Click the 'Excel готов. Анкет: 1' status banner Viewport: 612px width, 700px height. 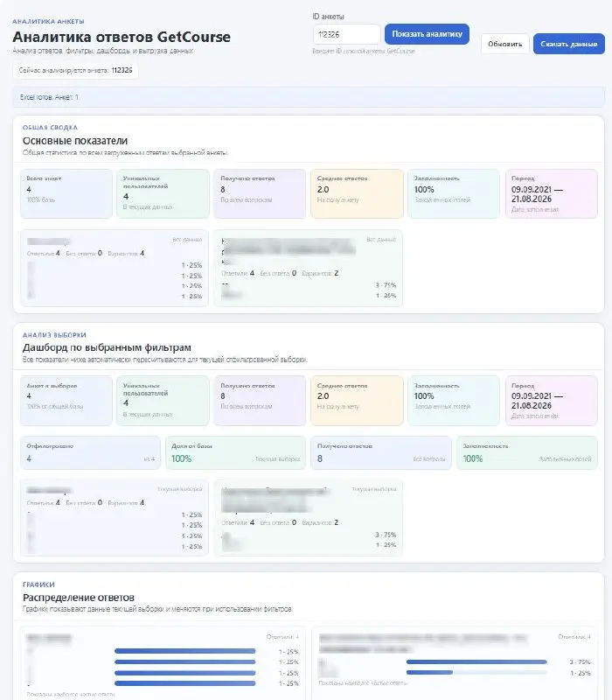(309, 97)
